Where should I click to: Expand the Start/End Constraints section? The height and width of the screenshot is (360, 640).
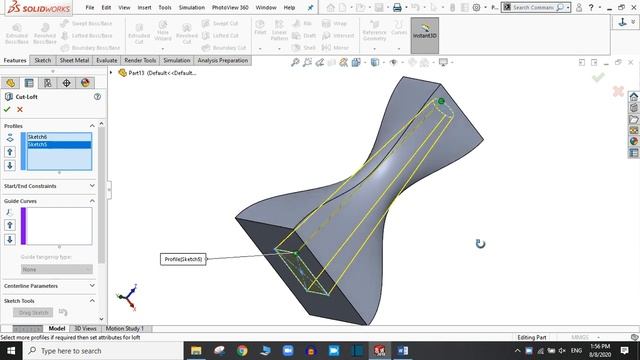pyautogui.click(x=92, y=186)
